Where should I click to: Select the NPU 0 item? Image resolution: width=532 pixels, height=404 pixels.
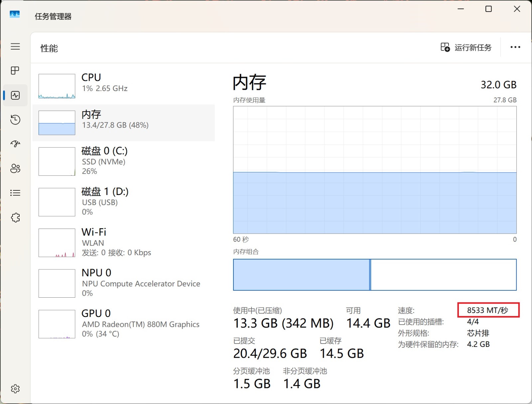tap(123, 283)
